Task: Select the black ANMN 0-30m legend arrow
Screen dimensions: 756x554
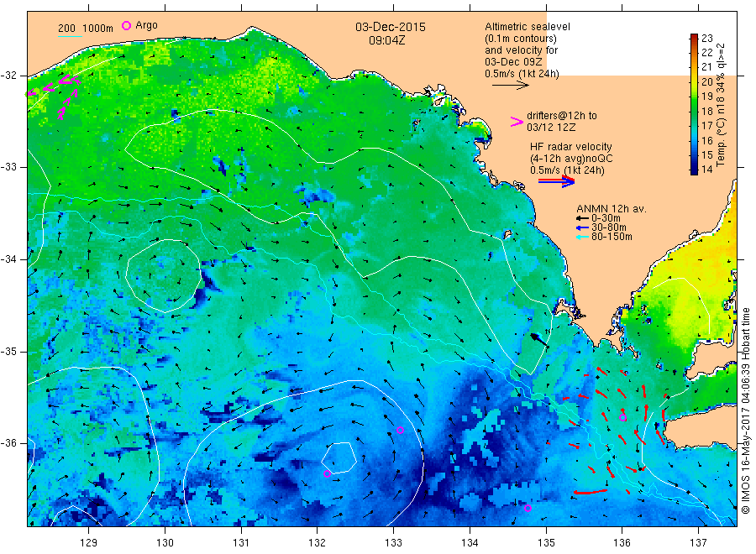Action: tap(582, 218)
